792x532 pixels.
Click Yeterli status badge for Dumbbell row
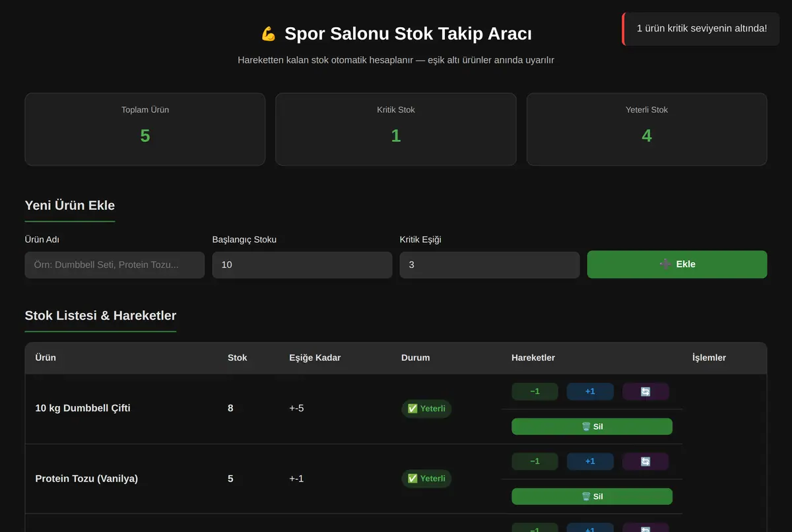tap(426, 409)
